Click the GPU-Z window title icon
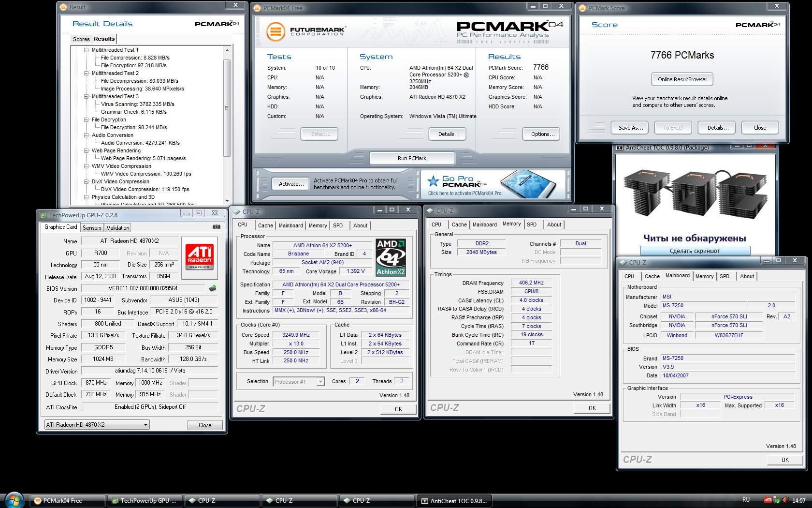 click(43, 215)
